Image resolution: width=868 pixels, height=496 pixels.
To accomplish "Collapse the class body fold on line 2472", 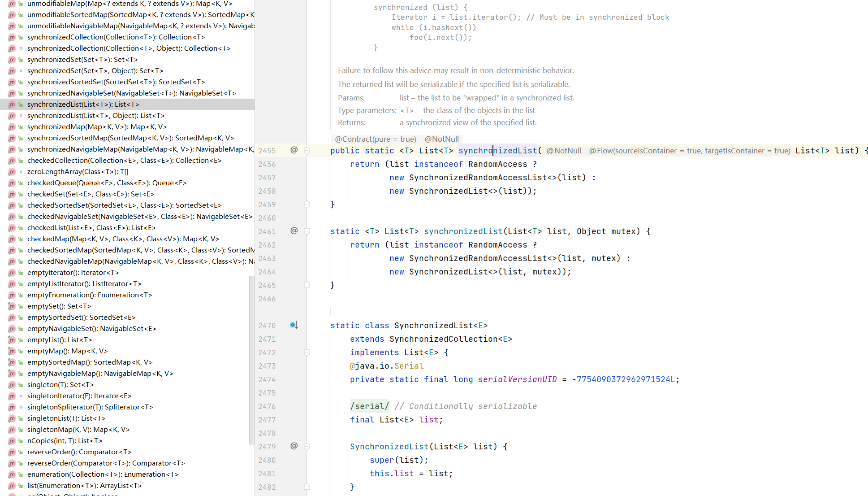I will 307,352.
